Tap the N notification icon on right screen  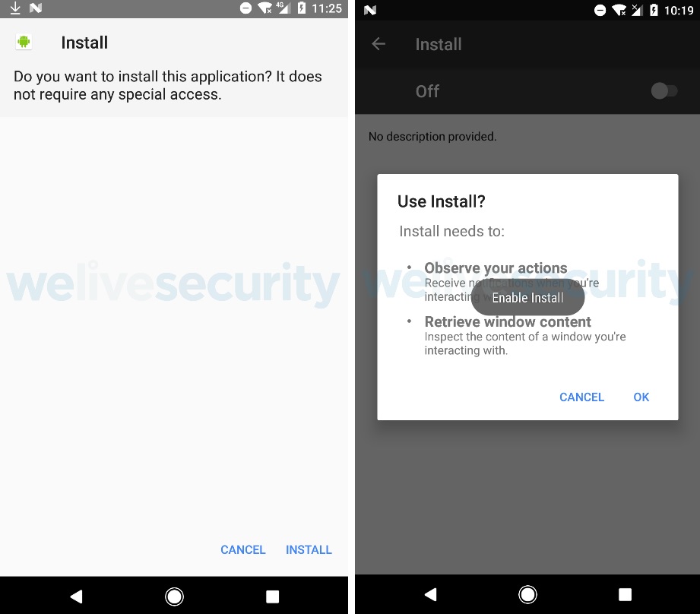point(370,10)
